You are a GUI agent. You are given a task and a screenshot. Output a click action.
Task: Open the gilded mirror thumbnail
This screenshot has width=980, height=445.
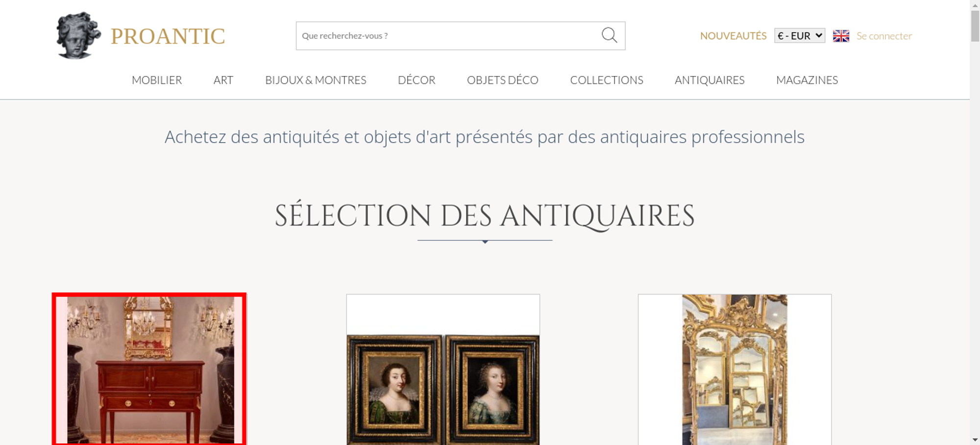[x=735, y=370]
